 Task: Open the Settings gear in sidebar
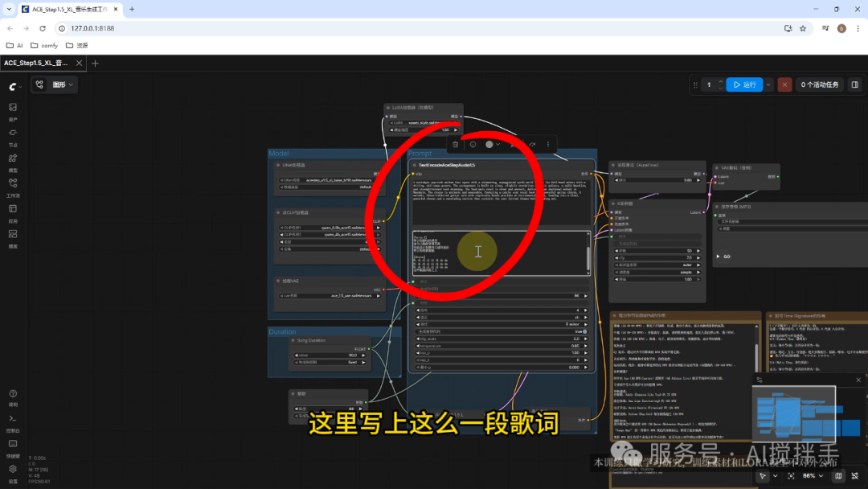tap(13, 469)
